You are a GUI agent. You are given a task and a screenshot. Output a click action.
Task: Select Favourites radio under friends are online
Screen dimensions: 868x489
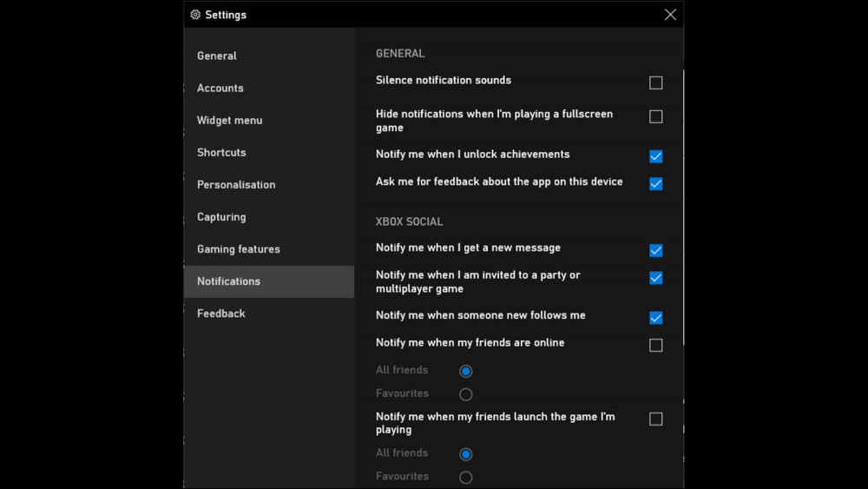pyautogui.click(x=465, y=394)
